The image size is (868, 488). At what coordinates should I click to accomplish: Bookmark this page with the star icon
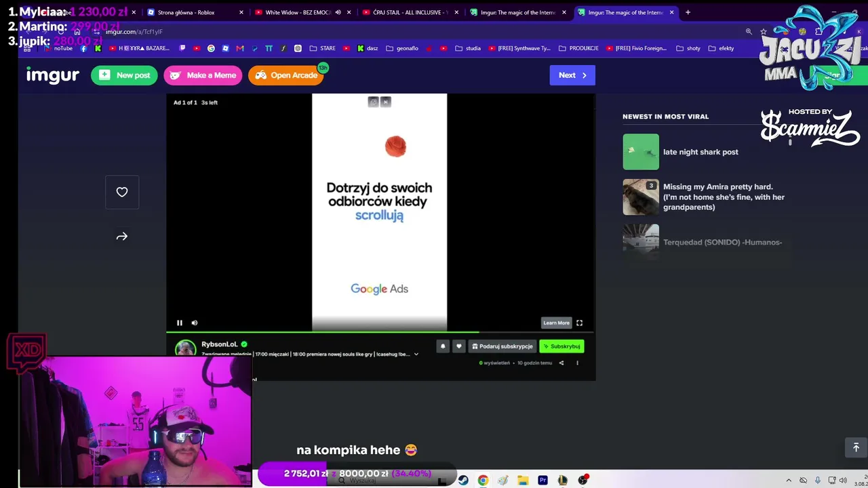pos(764,32)
